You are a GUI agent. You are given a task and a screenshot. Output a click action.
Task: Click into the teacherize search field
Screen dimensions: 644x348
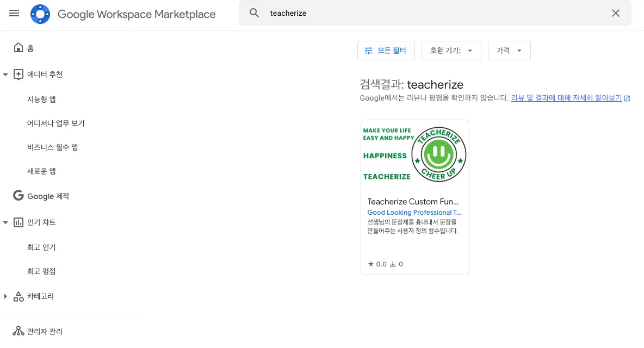pos(435,13)
